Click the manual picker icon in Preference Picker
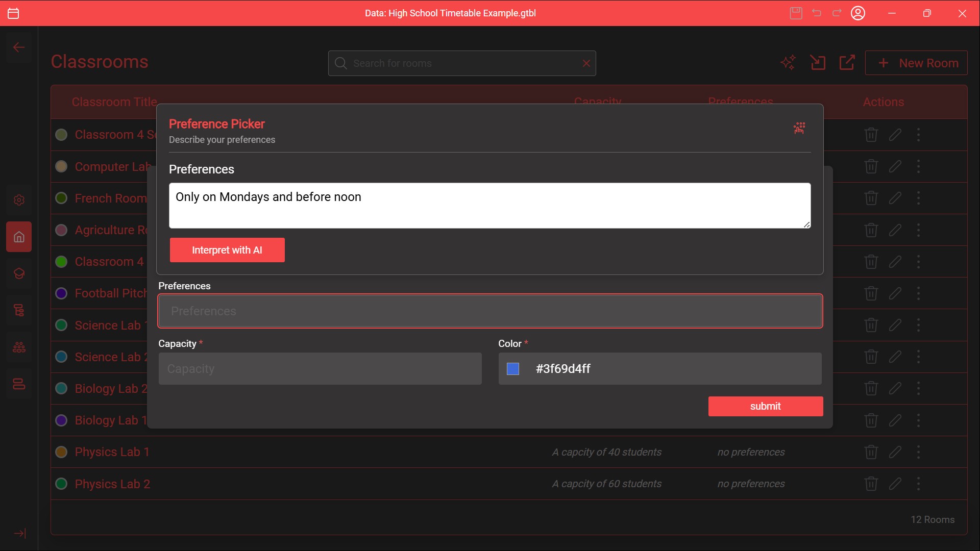 [x=799, y=128]
